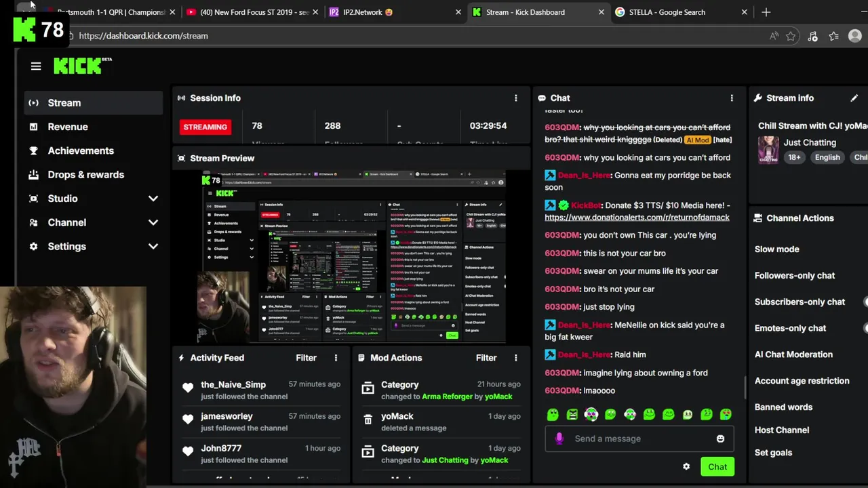Click the Just Chatting category thumbnail in Stream info
This screenshot has height=488, width=868.
pos(768,150)
